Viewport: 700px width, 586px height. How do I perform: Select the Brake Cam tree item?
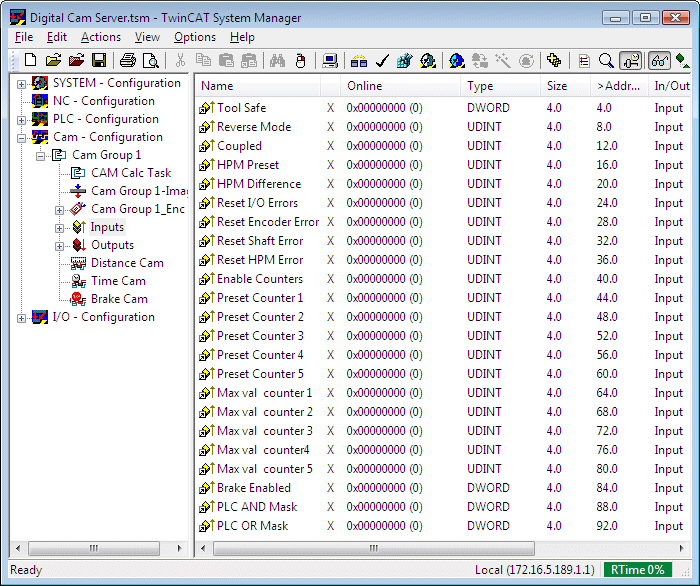point(119,299)
